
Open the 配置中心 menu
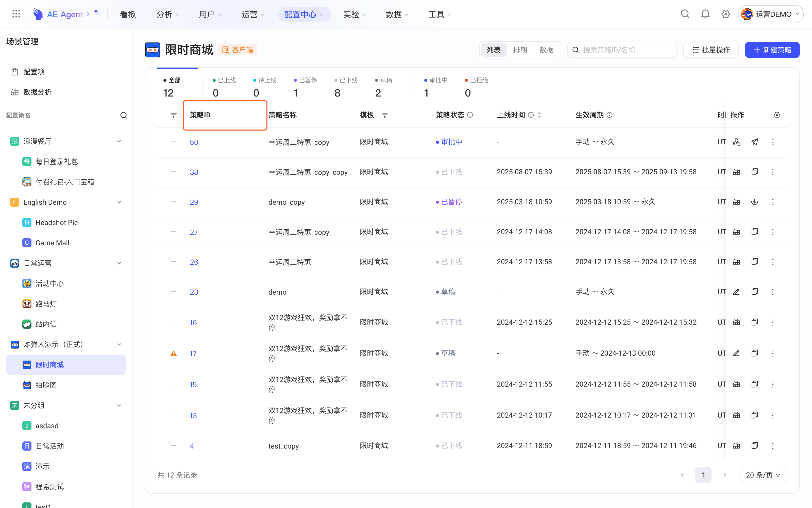[304, 14]
